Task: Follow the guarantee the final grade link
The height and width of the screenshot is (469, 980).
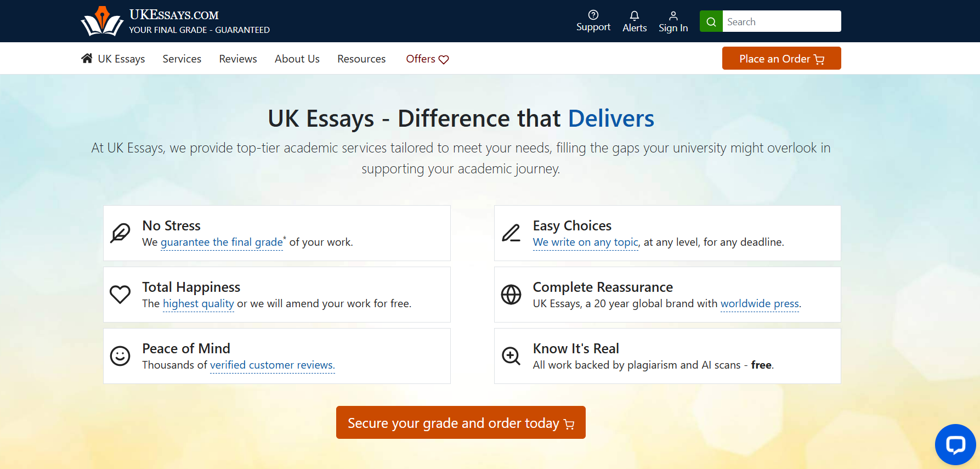Action: coord(222,242)
